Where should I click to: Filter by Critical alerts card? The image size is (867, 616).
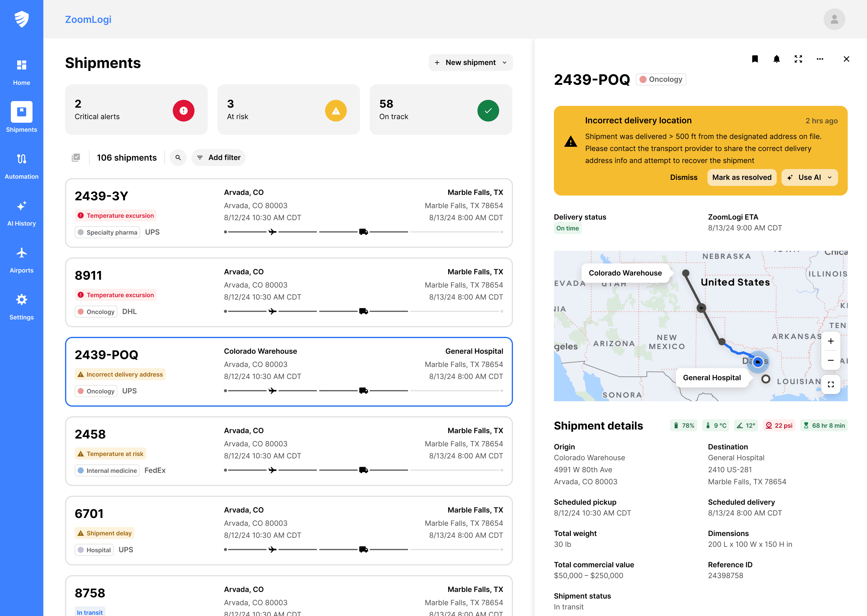coord(136,109)
